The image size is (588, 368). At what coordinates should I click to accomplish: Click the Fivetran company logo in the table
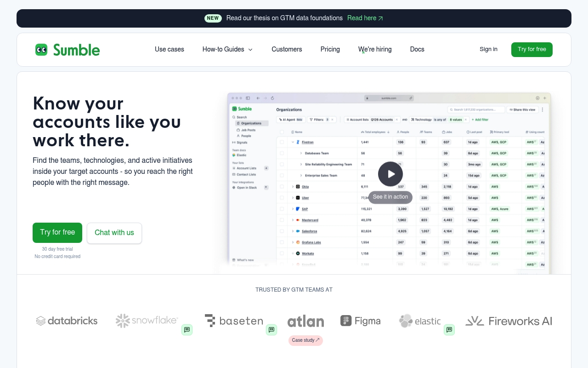click(x=298, y=142)
